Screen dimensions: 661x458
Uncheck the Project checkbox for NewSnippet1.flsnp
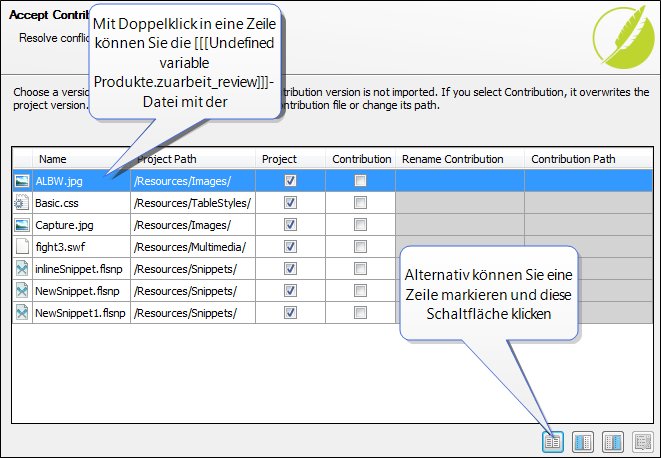click(290, 313)
